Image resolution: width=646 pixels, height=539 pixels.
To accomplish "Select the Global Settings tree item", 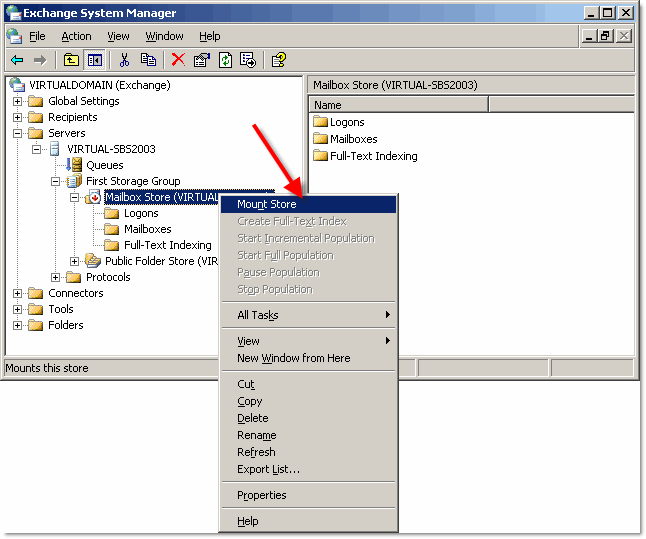I will click(84, 101).
